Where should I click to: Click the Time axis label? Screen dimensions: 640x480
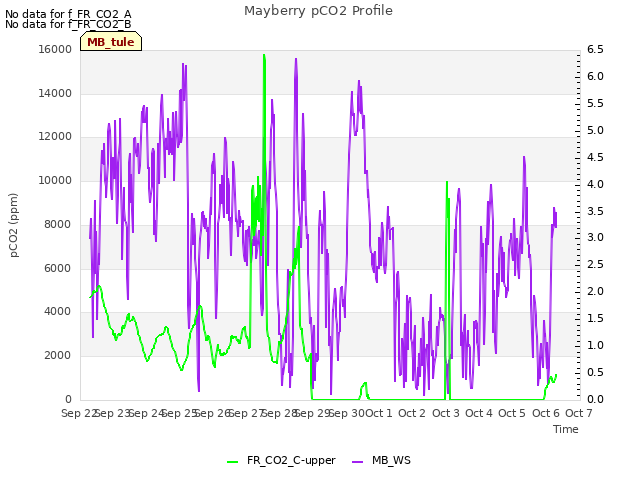(x=566, y=429)
